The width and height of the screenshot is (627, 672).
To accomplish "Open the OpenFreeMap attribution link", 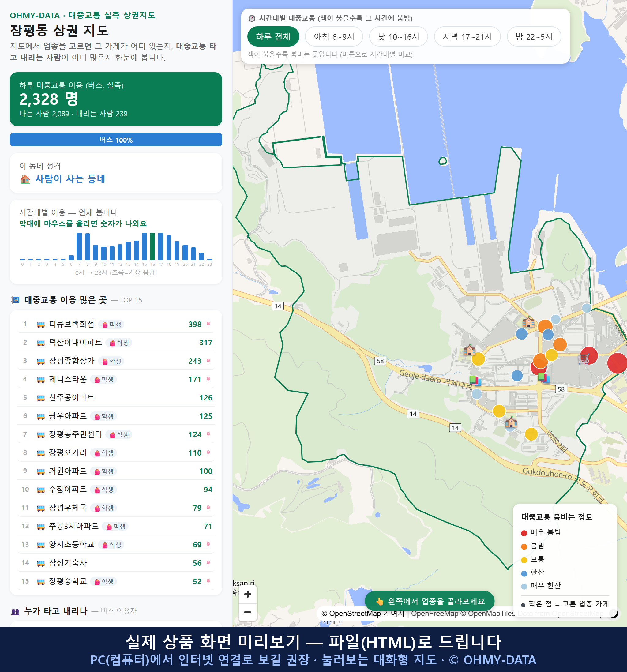I will click(435, 613).
